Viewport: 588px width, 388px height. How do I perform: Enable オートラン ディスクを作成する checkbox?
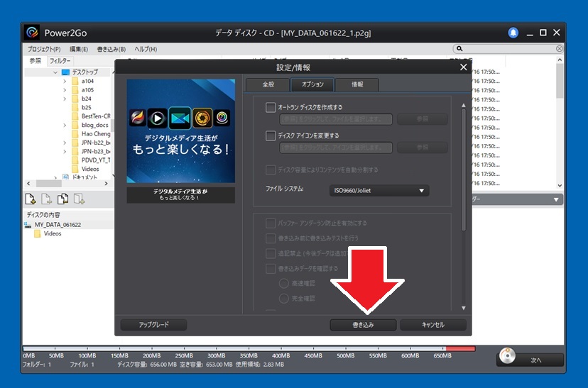pos(271,108)
